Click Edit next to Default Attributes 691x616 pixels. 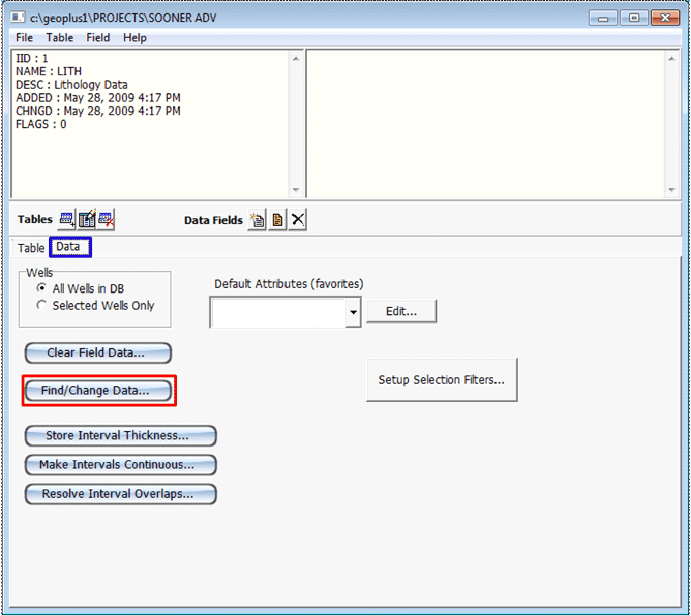[401, 311]
